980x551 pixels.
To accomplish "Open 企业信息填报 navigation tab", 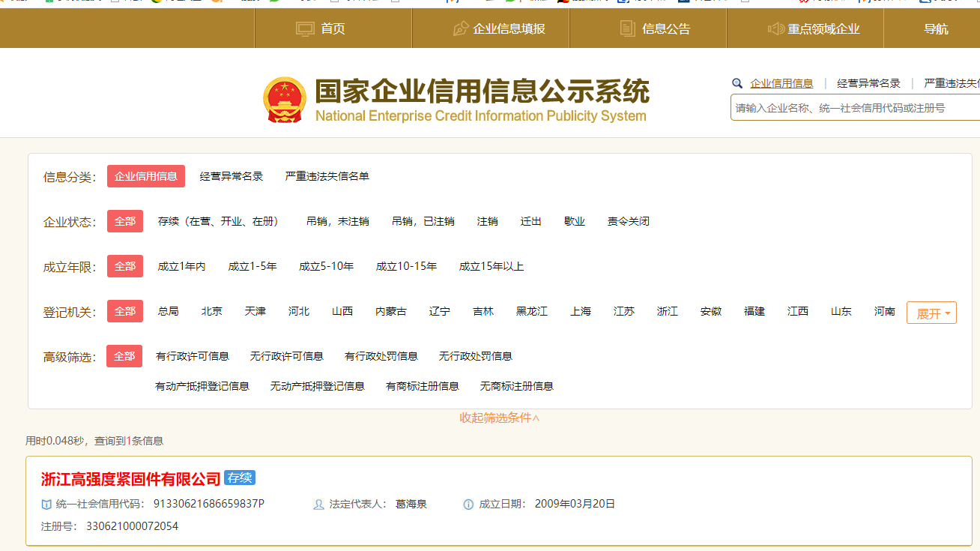I will click(x=491, y=28).
